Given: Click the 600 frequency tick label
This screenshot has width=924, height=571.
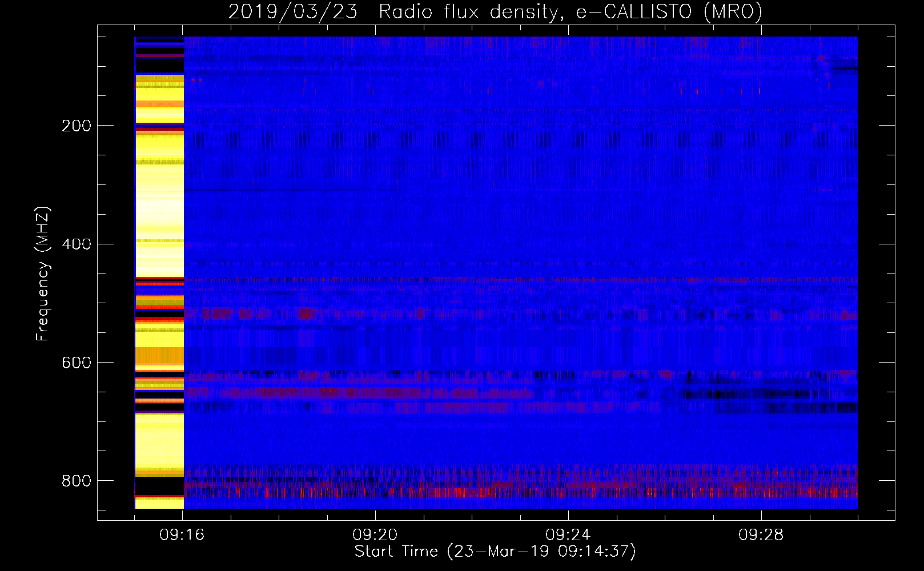Looking at the screenshot, I should pyautogui.click(x=77, y=363).
